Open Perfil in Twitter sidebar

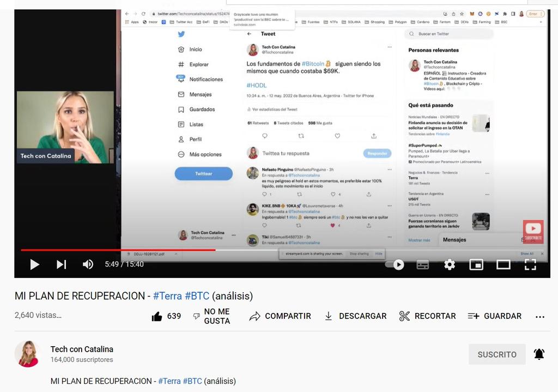[x=190, y=139]
